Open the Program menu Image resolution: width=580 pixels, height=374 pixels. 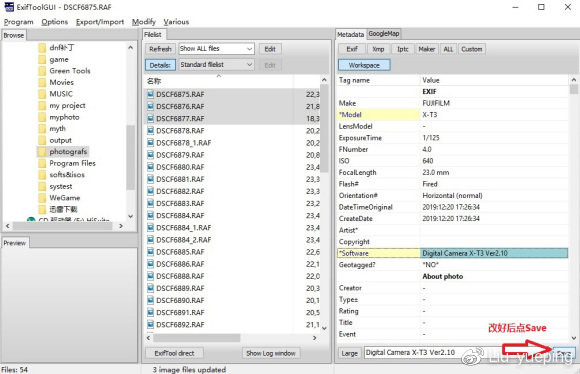(x=18, y=22)
